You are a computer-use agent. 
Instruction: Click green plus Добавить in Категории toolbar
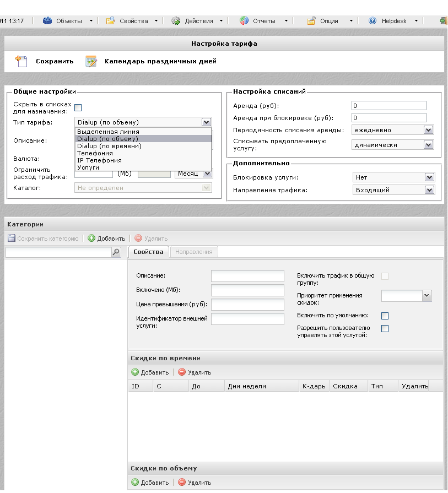pos(107,239)
